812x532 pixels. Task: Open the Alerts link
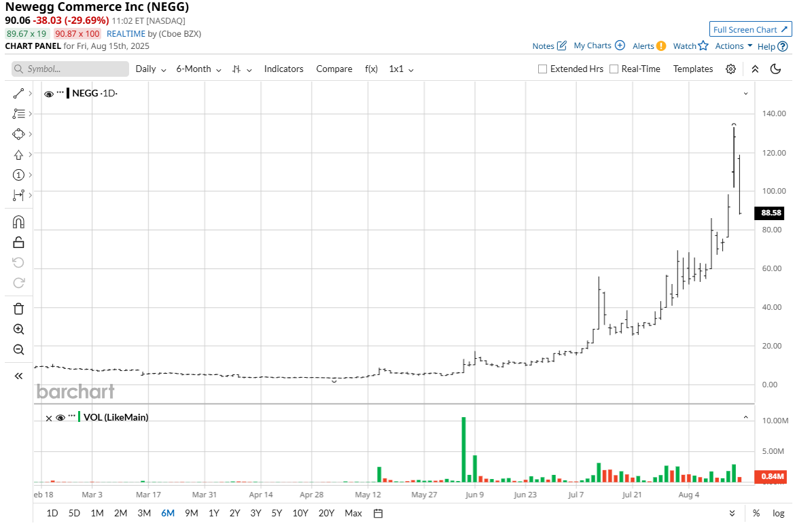(x=643, y=46)
